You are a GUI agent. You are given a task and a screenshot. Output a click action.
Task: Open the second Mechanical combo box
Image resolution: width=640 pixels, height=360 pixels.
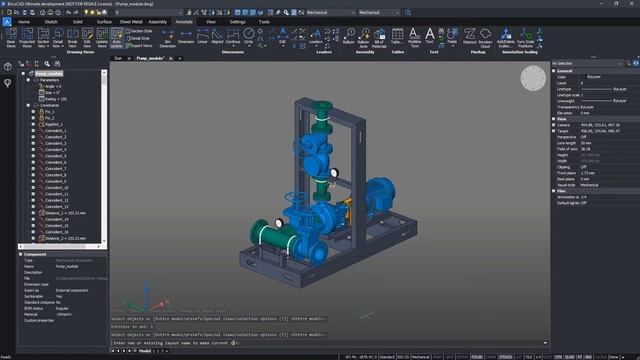379,13
